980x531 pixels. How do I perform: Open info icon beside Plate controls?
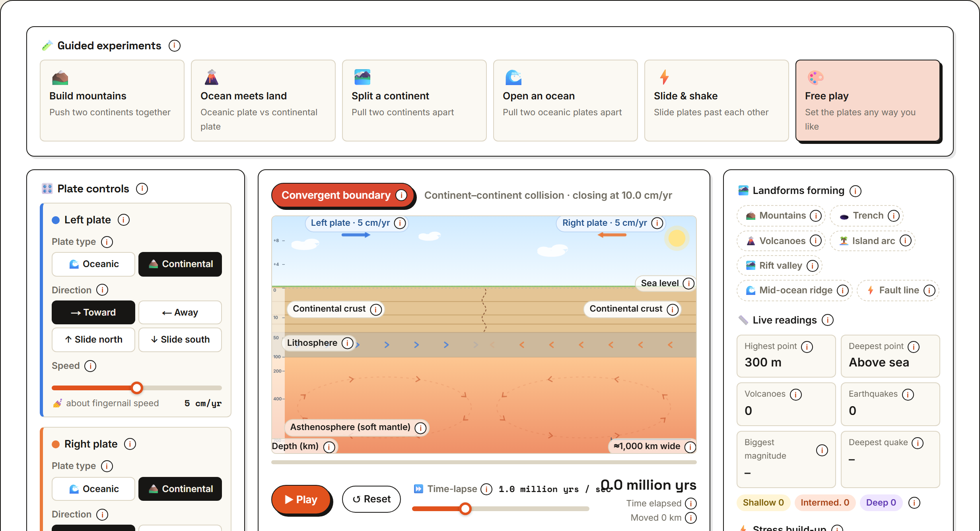[x=142, y=189]
